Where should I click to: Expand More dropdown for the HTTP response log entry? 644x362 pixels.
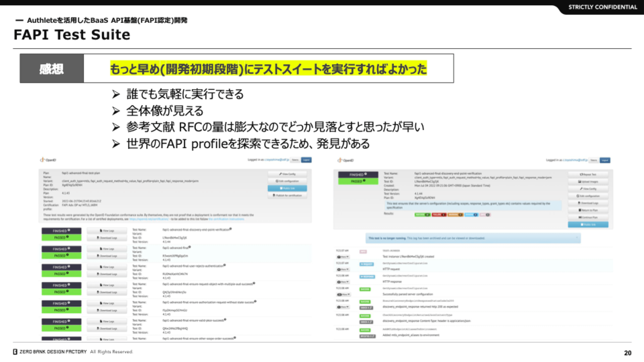[343, 282]
